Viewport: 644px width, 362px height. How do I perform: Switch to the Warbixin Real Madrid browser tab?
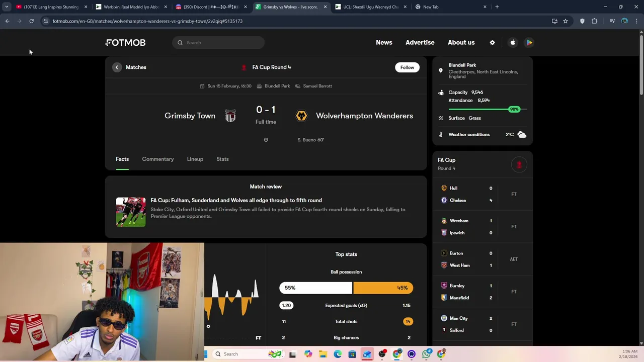click(132, 7)
